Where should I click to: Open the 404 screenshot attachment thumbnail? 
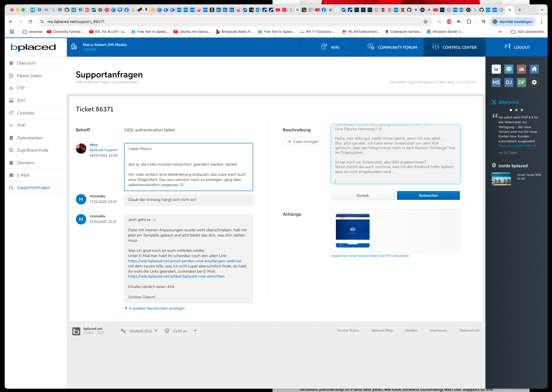coord(352,230)
